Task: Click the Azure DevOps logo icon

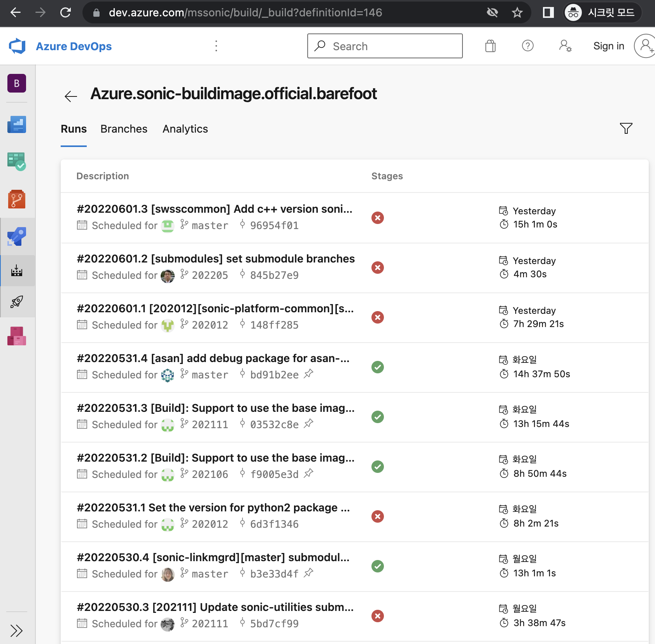Action: coord(18,46)
